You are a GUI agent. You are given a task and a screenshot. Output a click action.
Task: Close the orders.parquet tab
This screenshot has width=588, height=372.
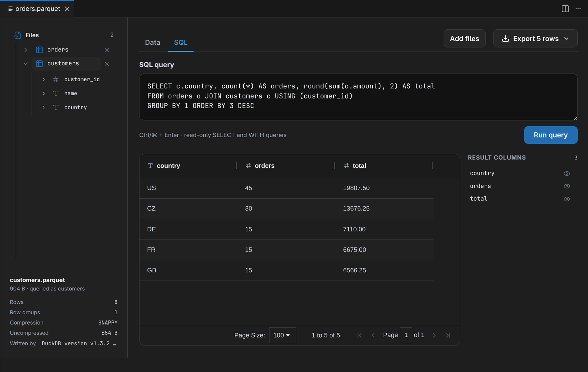point(67,9)
